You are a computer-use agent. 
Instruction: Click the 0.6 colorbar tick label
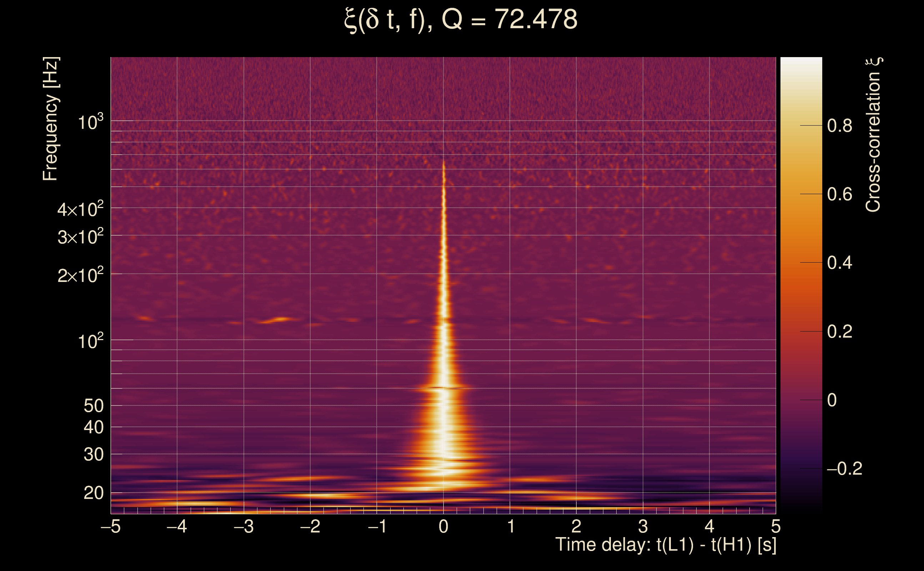pos(839,194)
